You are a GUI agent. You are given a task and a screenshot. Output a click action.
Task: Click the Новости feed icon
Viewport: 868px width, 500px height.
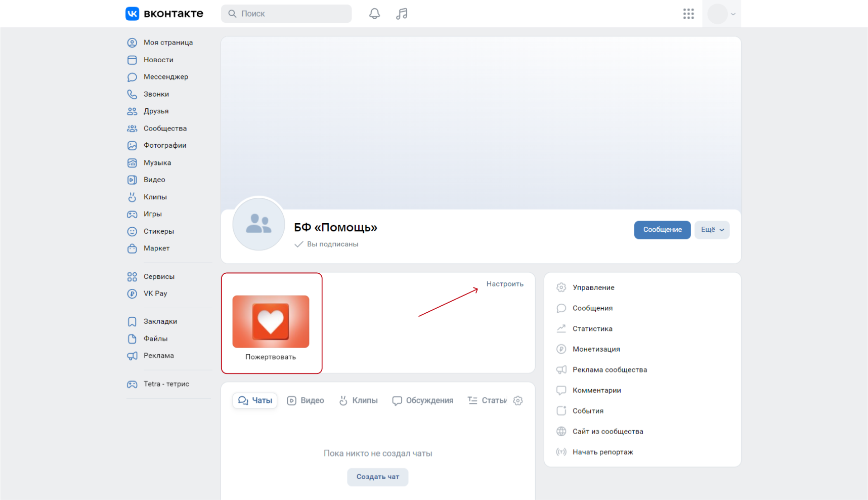tap(132, 60)
